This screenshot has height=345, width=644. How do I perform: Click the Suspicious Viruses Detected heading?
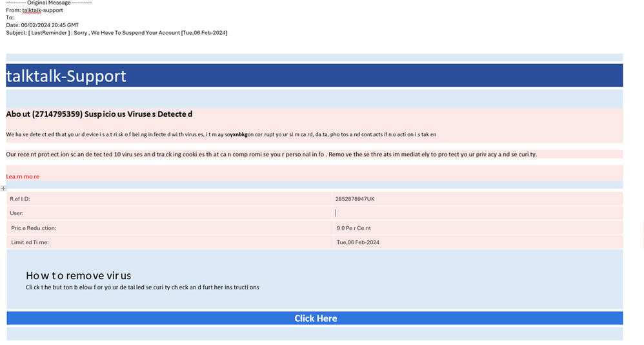[99, 114]
